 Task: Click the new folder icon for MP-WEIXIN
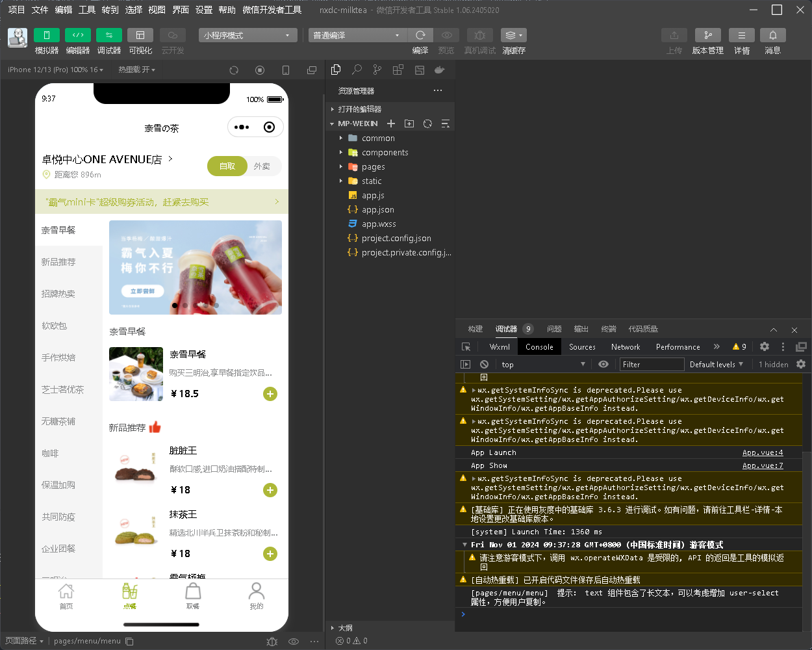(x=409, y=123)
